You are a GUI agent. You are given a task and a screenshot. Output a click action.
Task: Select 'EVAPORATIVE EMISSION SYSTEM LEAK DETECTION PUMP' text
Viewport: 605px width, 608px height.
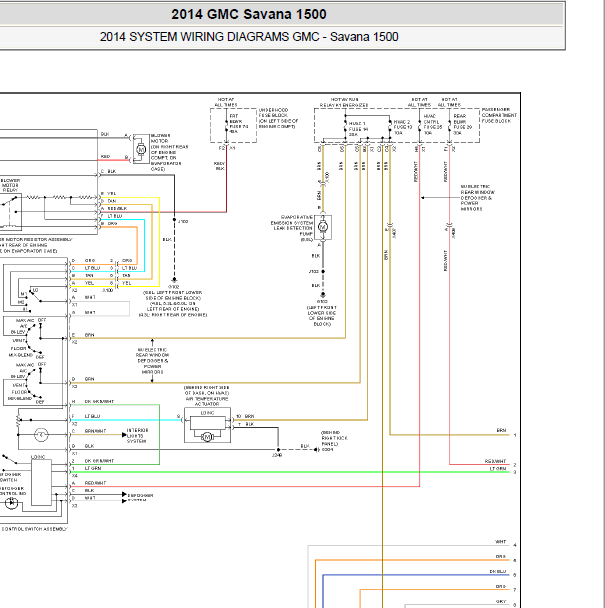pyautogui.click(x=292, y=228)
